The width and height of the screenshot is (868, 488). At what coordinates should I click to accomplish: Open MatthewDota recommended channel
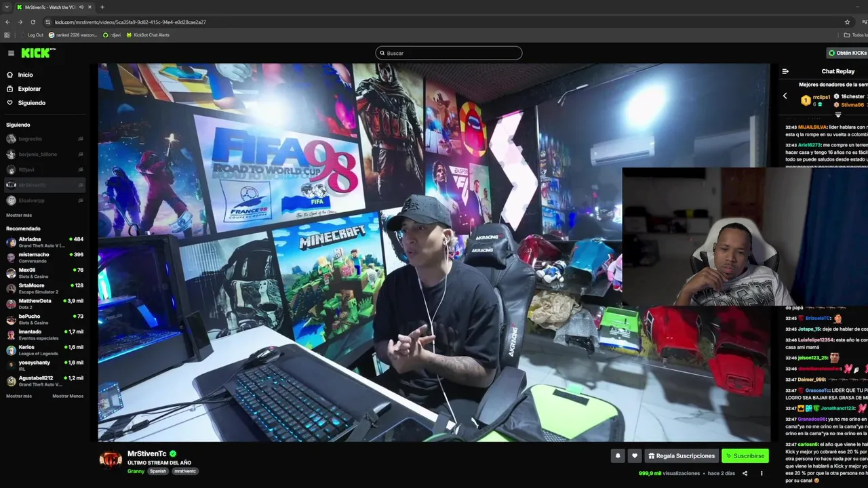[44, 304]
